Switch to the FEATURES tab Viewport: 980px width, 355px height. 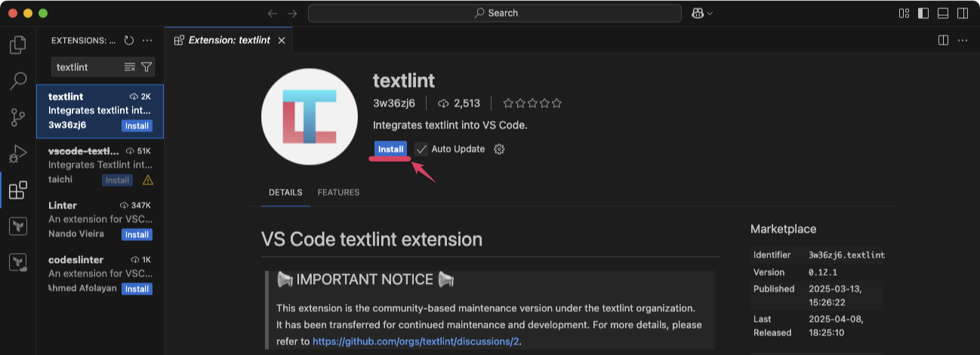338,193
